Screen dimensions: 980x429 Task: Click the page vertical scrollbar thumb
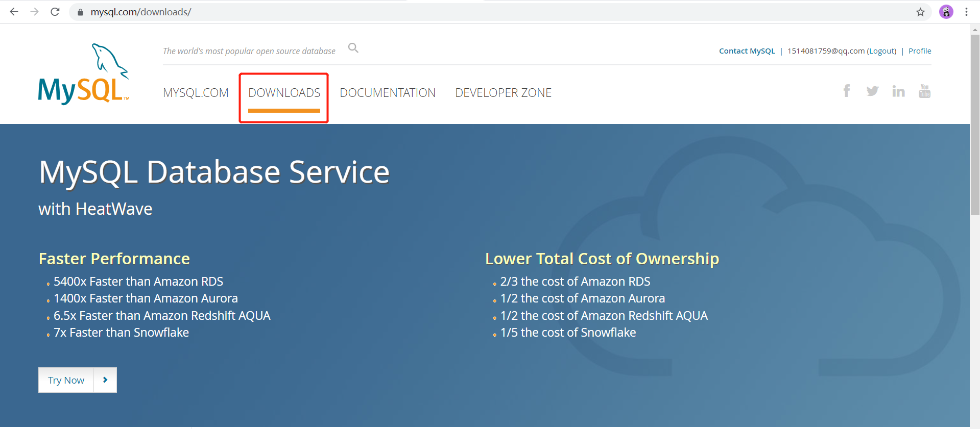(975, 125)
